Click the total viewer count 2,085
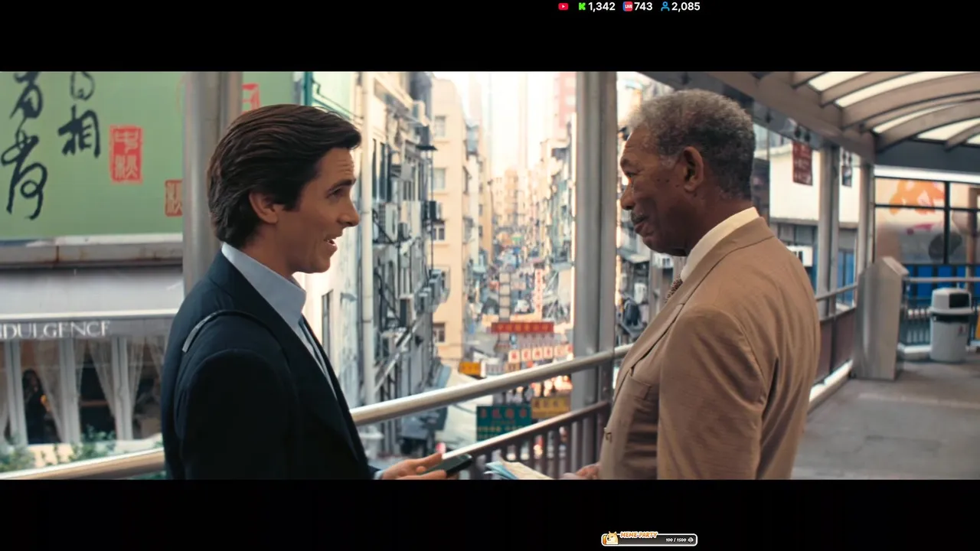980x551 pixels. (x=686, y=6)
